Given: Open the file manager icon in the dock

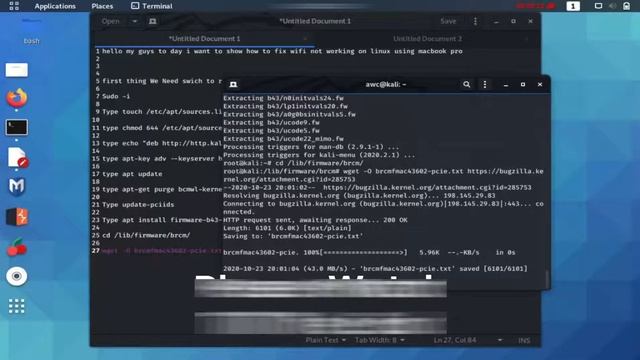Looking at the screenshot, I should click(x=17, y=70).
